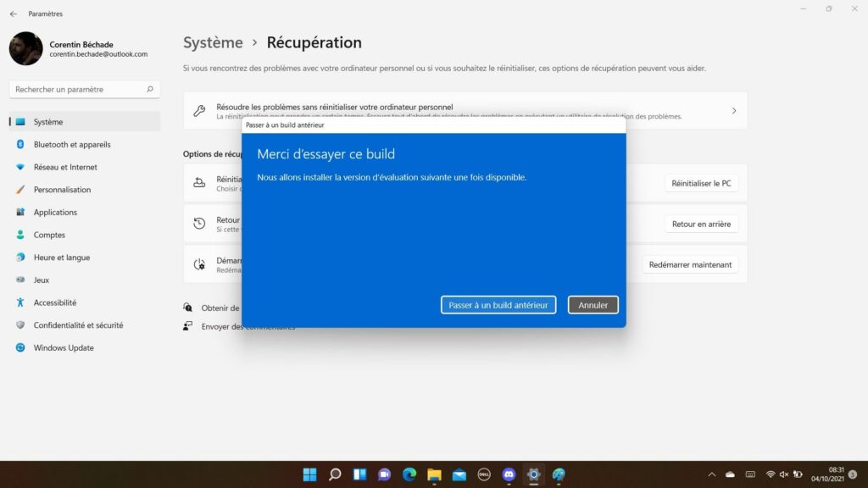Image resolution: width=868 pixels, height=488 pixels.
Task: Open the Mail app taskbar icon
Action: [x=459, y=474]
